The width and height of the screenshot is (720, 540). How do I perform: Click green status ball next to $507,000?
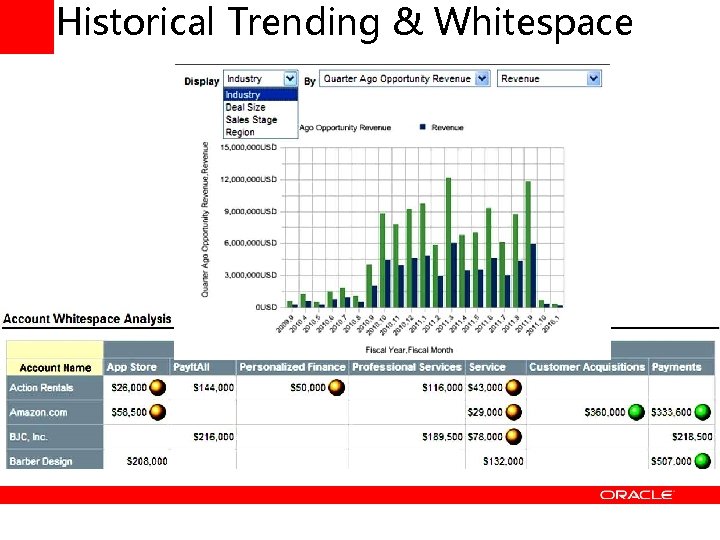point(703,461)
